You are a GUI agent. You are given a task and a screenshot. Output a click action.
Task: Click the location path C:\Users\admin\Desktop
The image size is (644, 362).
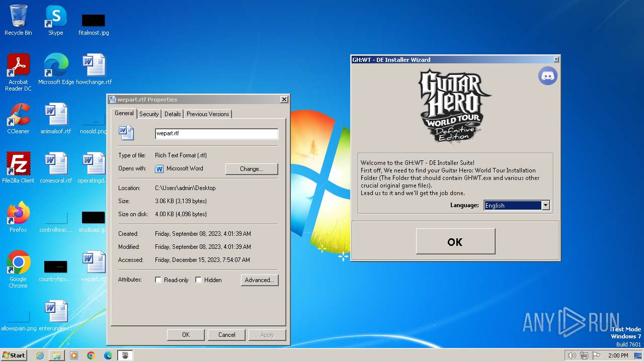pos(185,188)
